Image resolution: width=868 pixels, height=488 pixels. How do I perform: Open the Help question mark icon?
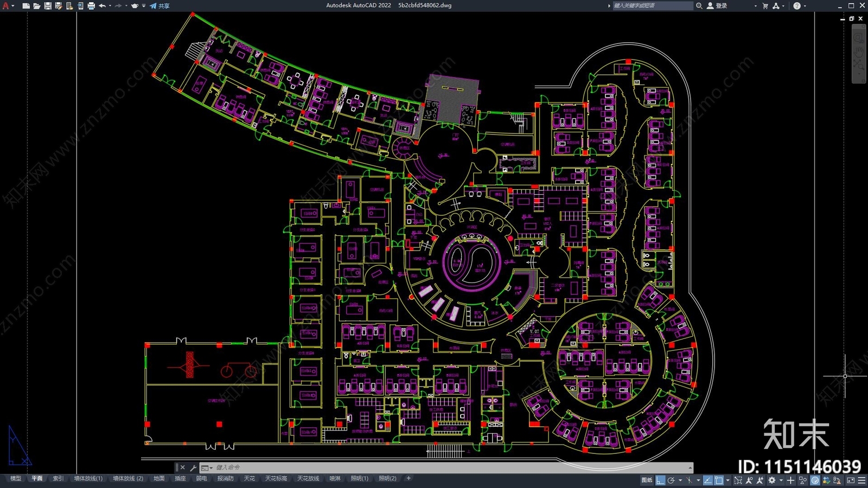[796, 5]
